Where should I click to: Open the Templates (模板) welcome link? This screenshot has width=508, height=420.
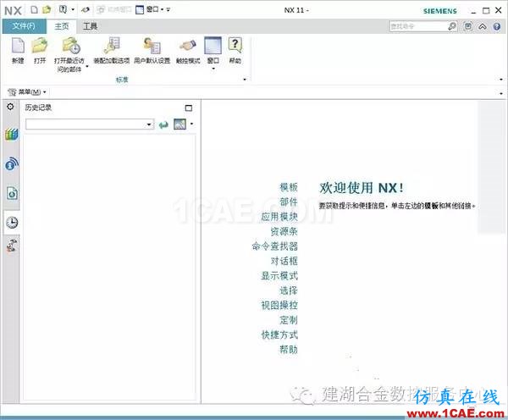point(289,187)
